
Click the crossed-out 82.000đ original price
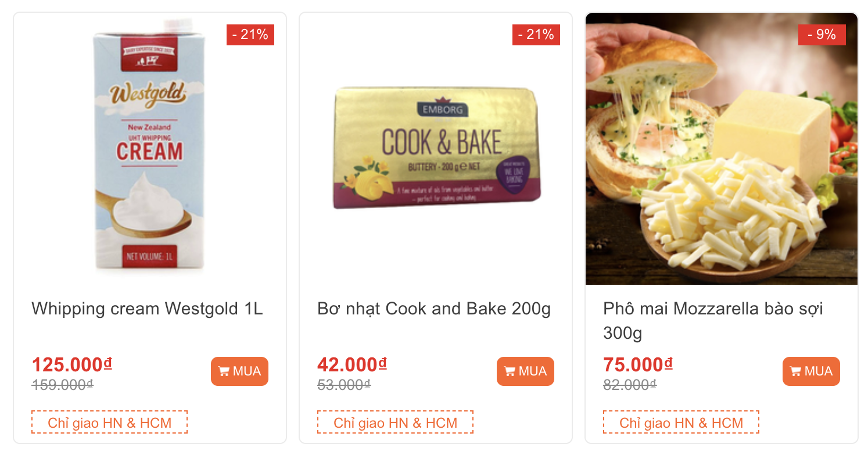tap(630, 385)
